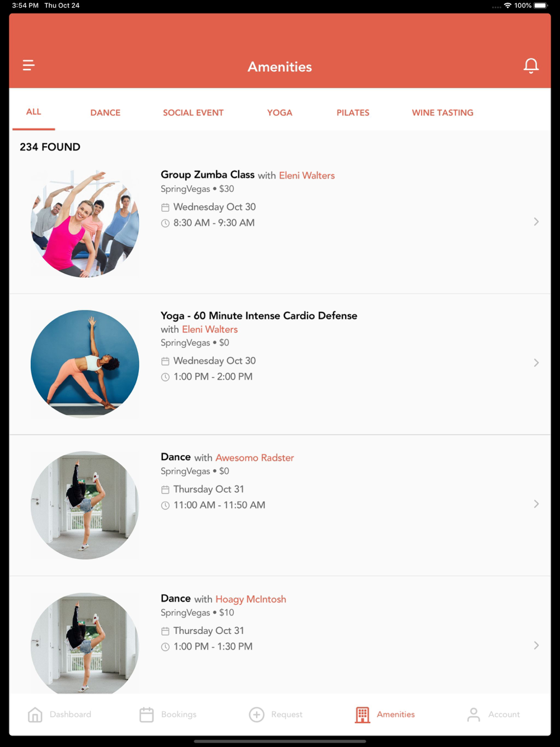Expand Dance with Hoagy McIntosh chevron
Image resolution: width=560 pixels, height=747 pixels.
pos(536,646)
